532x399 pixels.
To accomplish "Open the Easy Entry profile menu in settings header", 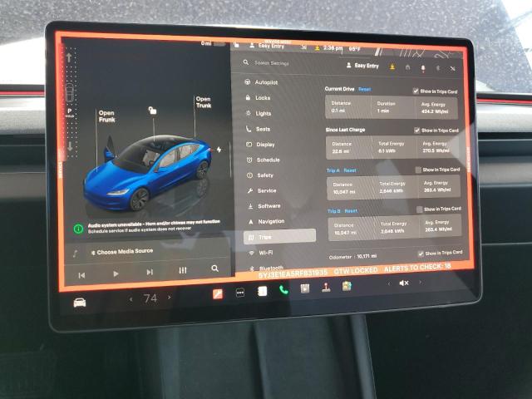I will (362, 65).
